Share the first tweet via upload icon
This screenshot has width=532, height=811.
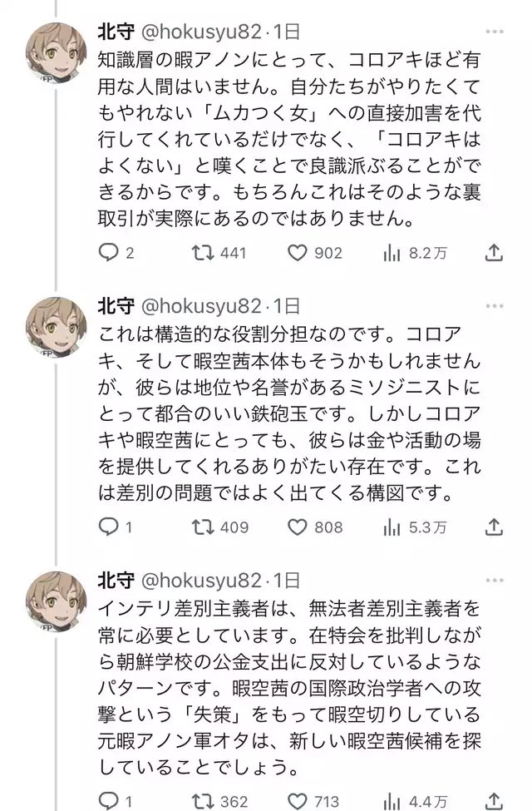(x=494, y=252)
